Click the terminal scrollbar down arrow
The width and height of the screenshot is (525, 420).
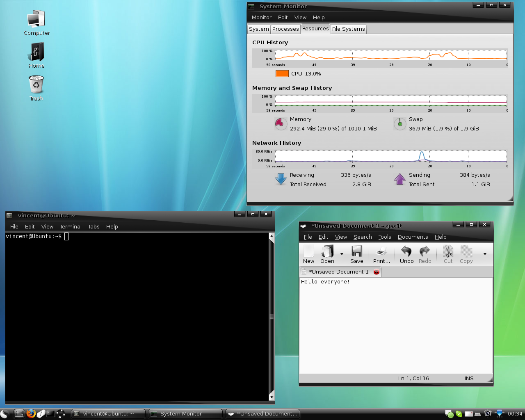click(x=272, y=397)
